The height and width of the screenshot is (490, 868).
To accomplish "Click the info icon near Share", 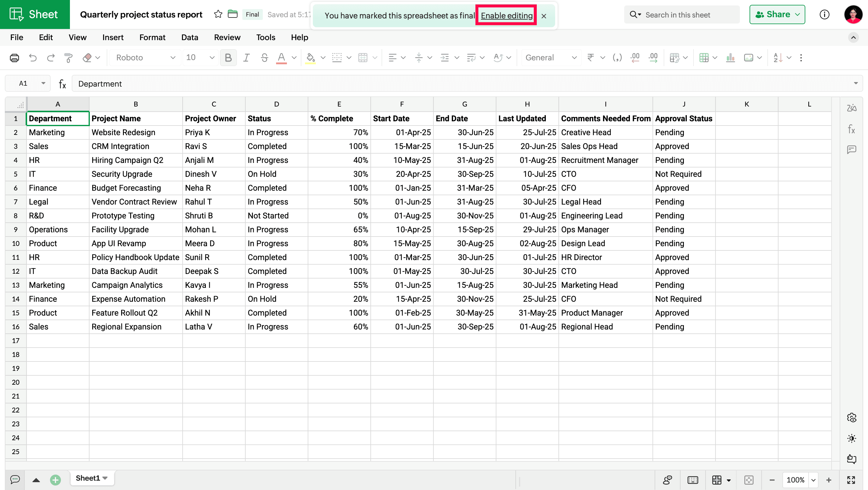I will pyautogui.click(x=824, y=14).
